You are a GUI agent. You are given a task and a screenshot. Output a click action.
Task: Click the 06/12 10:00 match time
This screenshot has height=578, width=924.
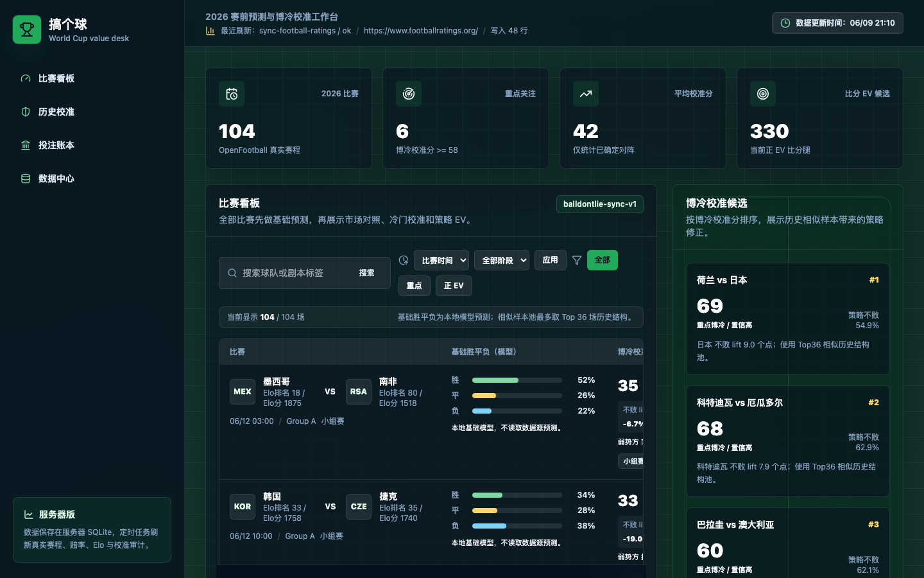point(251,536)
